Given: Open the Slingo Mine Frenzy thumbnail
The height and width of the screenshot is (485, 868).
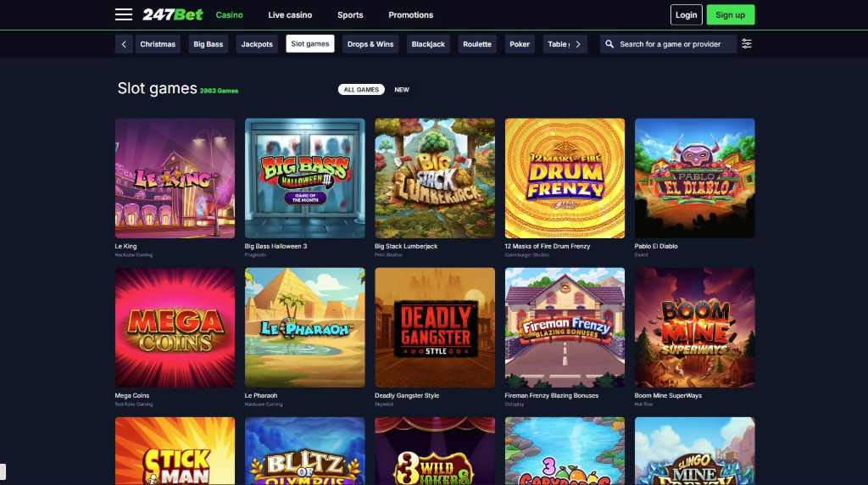Looking at the screenshot, I should pos(695,451).
